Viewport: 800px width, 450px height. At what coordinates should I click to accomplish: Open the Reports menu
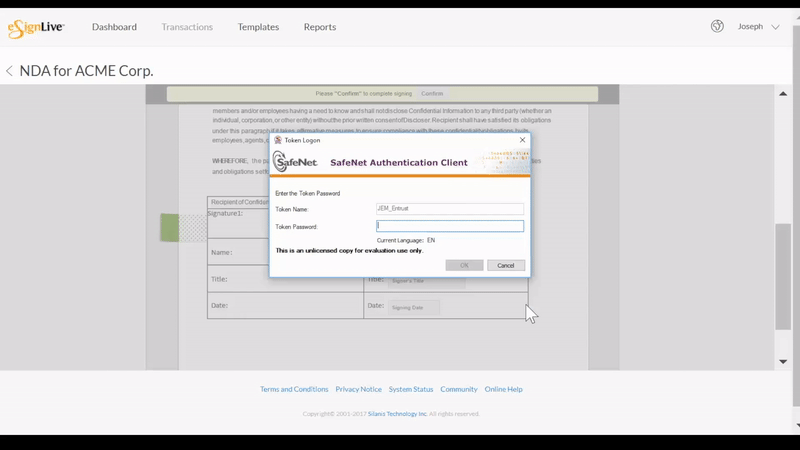pyautogui.click(x=320, y=27)
